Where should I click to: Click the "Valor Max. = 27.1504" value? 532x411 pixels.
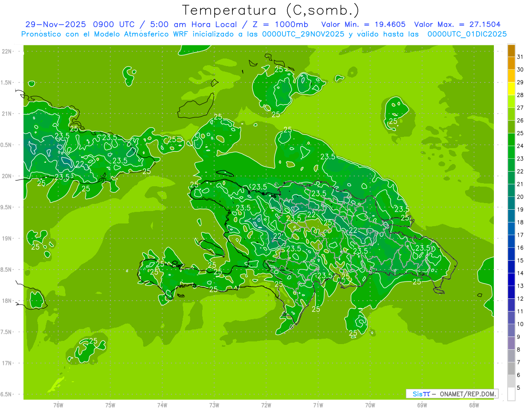[x=458, y=24]
